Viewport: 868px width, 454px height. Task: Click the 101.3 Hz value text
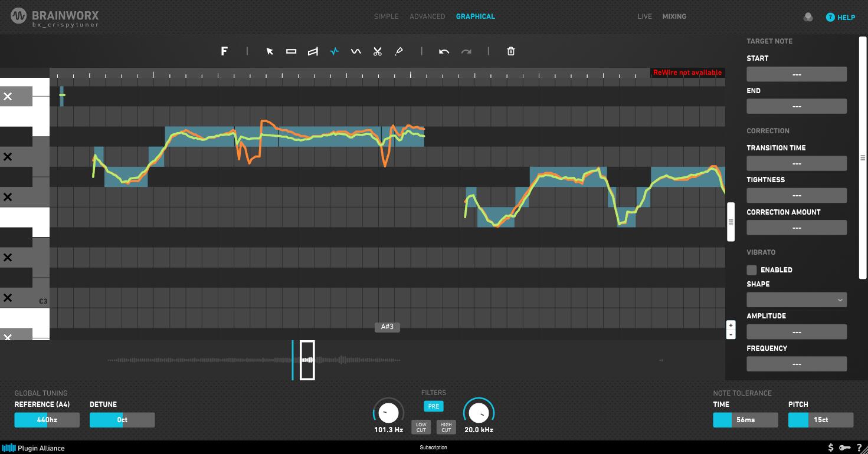pos(388,430)
